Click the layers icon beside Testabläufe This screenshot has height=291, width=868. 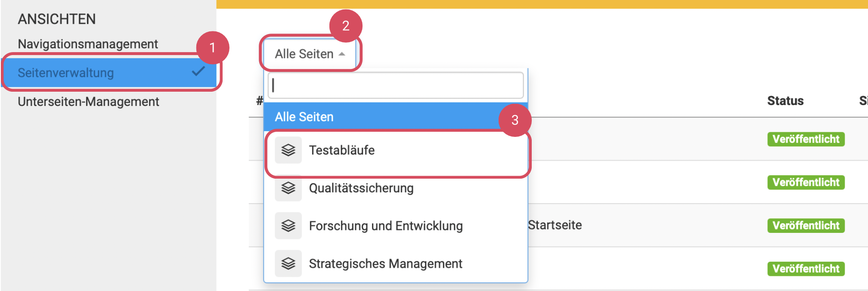click(288, 150)
